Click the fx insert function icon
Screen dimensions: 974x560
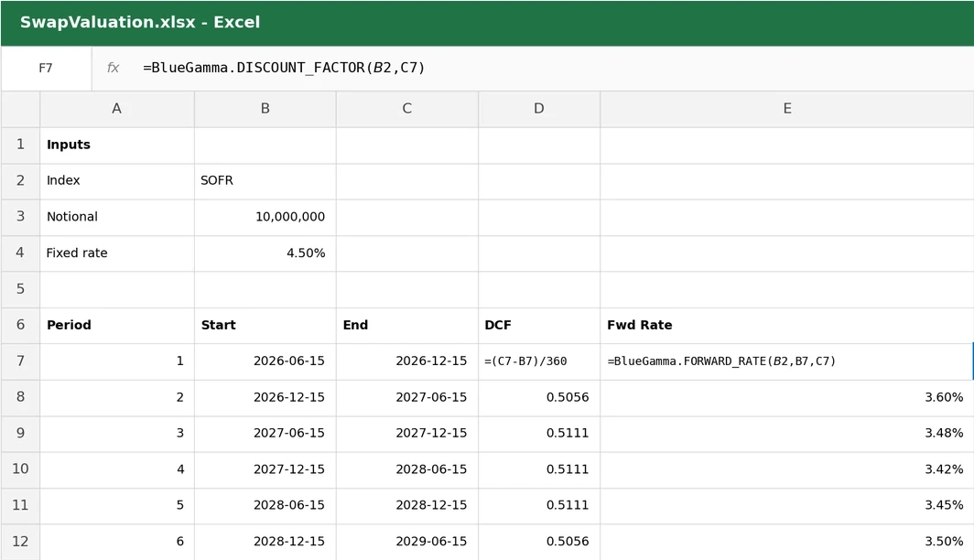tap(113, 68)
